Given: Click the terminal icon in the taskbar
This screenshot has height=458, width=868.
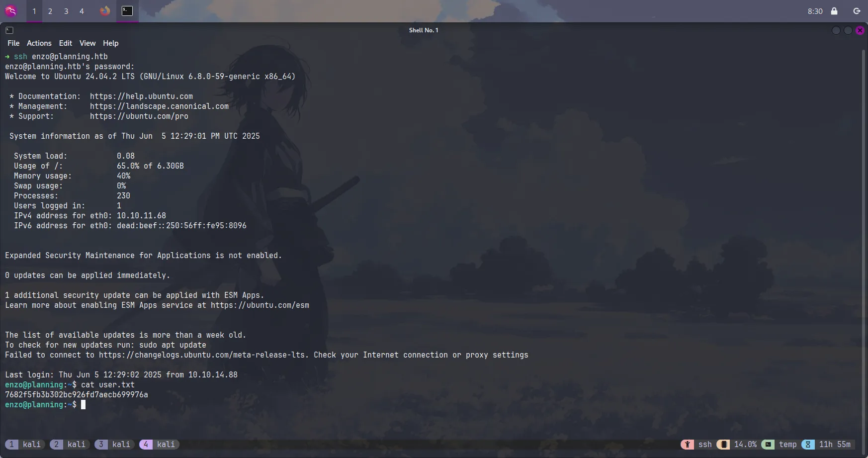Looking at the screenshot, I should pos(127,11).
